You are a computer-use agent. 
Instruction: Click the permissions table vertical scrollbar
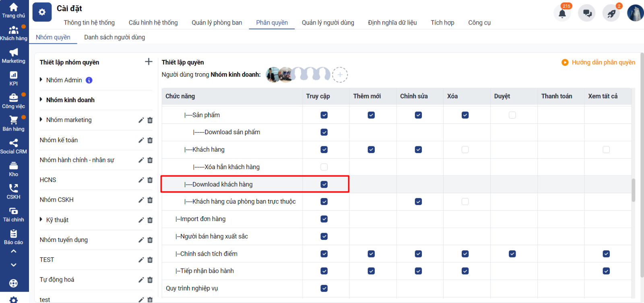tap(633, 190)
